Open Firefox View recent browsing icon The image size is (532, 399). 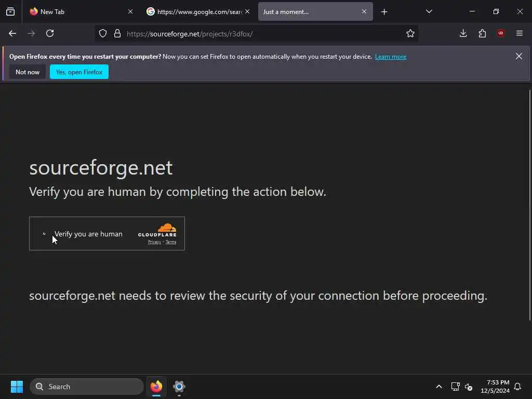click(x=10, y=12)
